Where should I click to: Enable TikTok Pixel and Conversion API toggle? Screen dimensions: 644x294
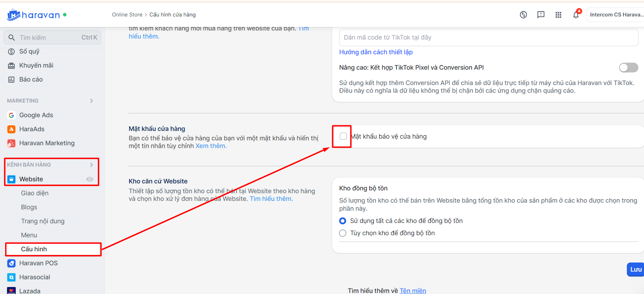coord(628,68)
